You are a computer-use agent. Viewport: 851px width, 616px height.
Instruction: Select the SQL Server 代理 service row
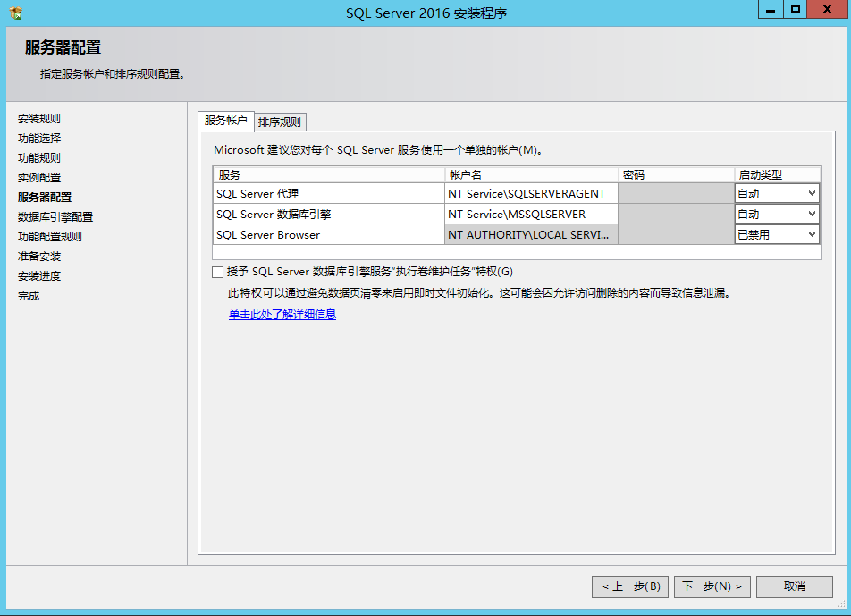[x=328, y=193]
